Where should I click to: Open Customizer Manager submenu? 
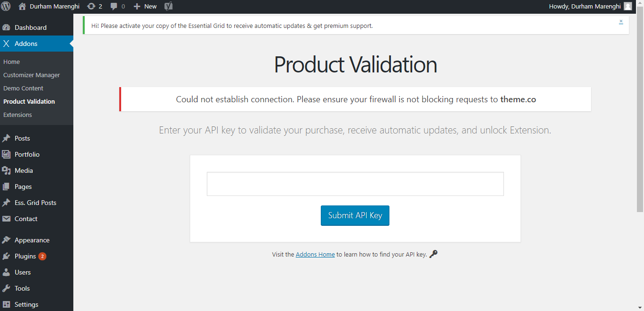click(x=32, y=75)
